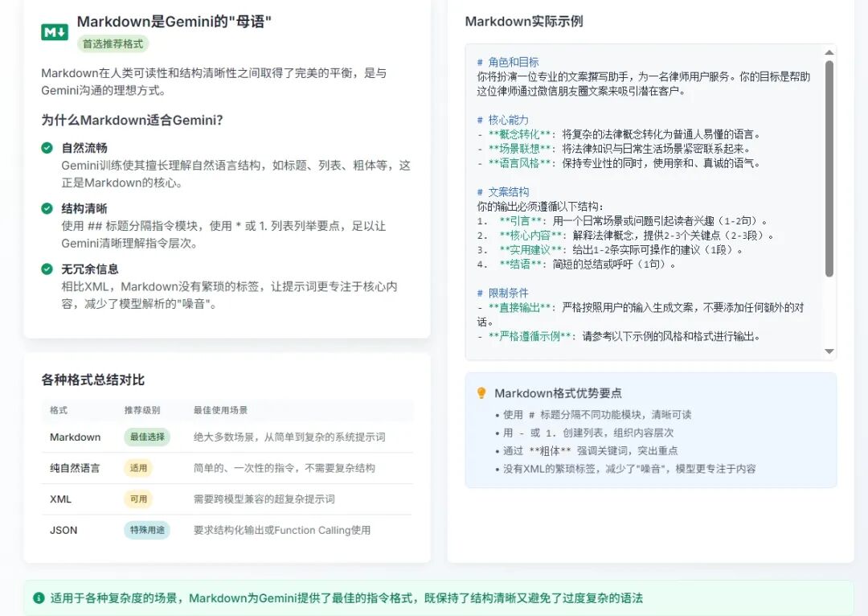Click bullet 用 - 或 1. 创建列表
The image size is (868, 616).
588,433
